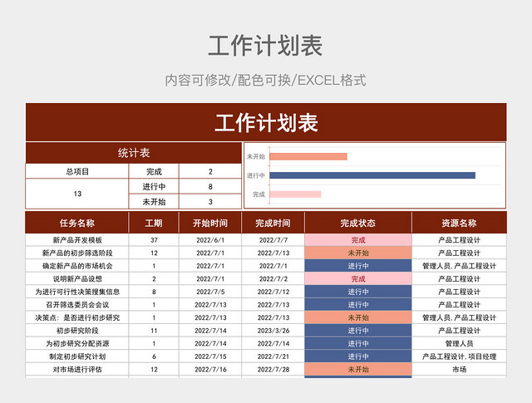Screen dimensions: 532x403
Task: Click the 确定新产品的市场机会 task cell
Action: tap(77, 266)
